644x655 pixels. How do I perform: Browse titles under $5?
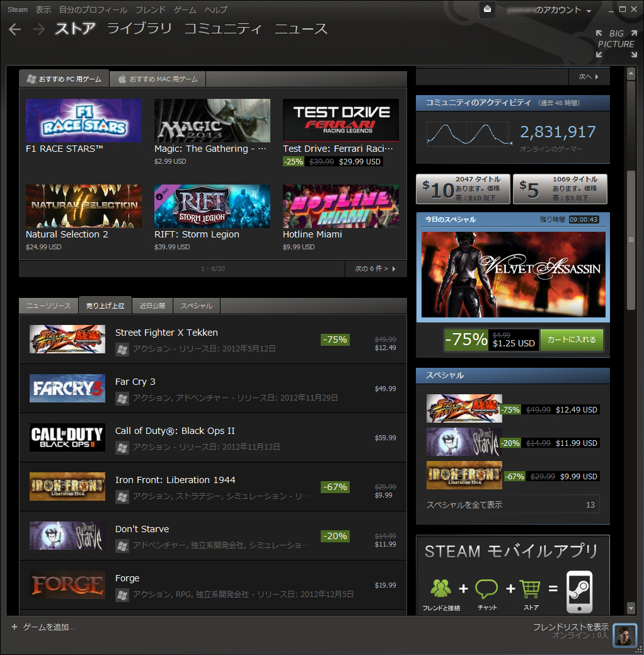(560, 189)
